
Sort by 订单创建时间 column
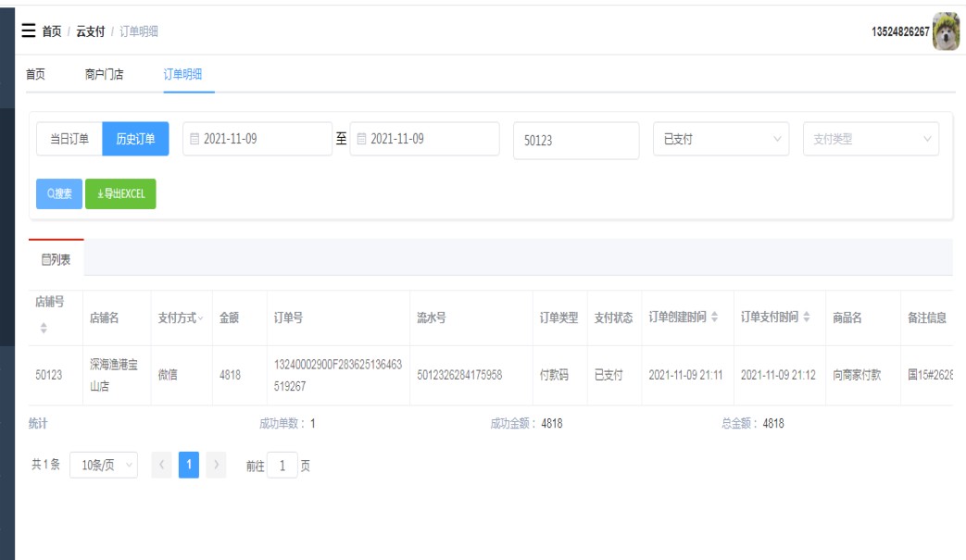click(x=714, y=318)
